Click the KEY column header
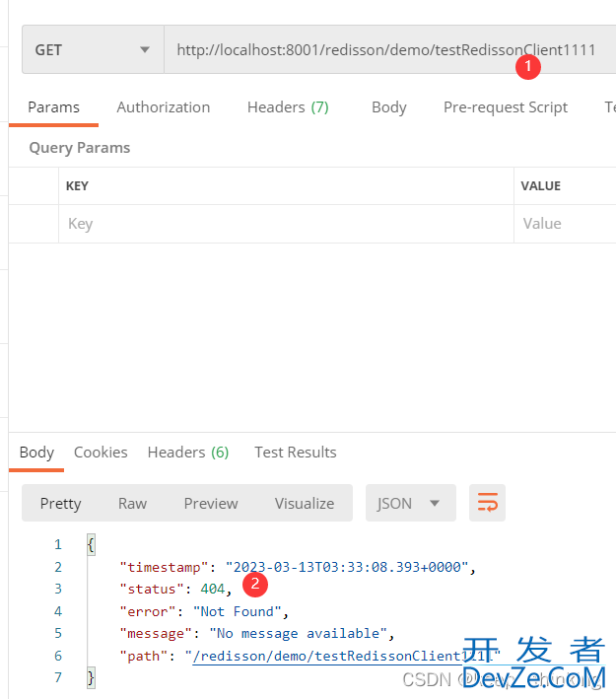This screenshot has width=616, height=699. click(77, 186)
